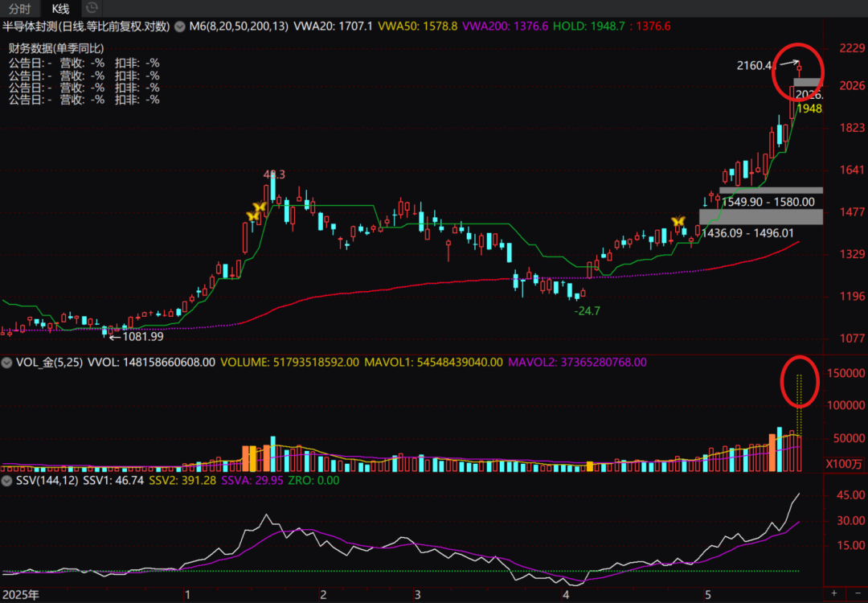Click 财务数据(单季同比) heading
The image size is (868, 603).
56,49
